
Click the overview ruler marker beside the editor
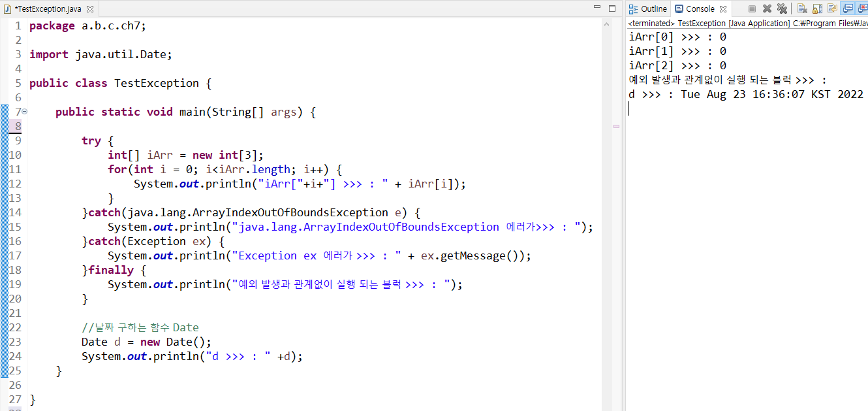[617, 126]
